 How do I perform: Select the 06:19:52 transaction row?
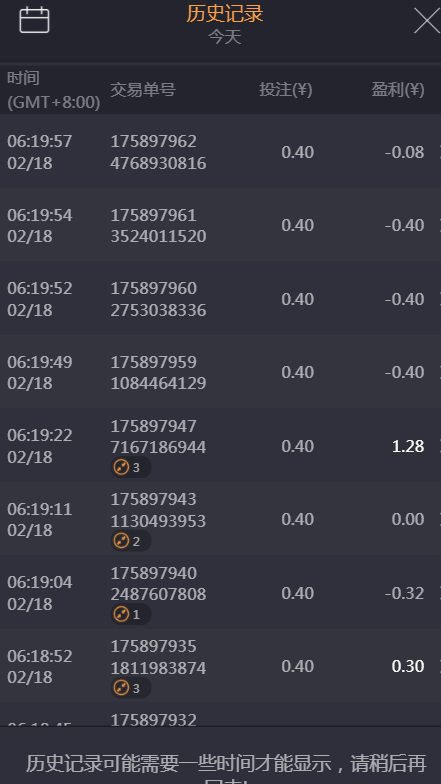pyautogui.click(x=220, y=298)
